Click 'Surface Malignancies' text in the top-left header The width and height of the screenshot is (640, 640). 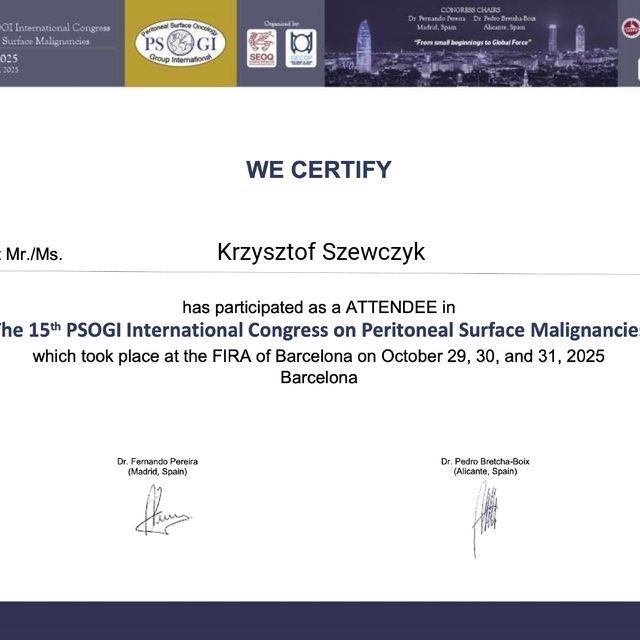point(46,41)
